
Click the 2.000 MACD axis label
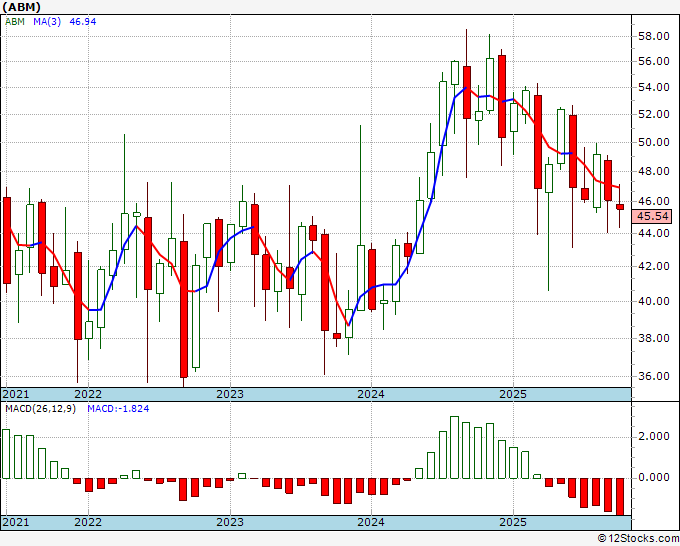[x=652, y=436]
